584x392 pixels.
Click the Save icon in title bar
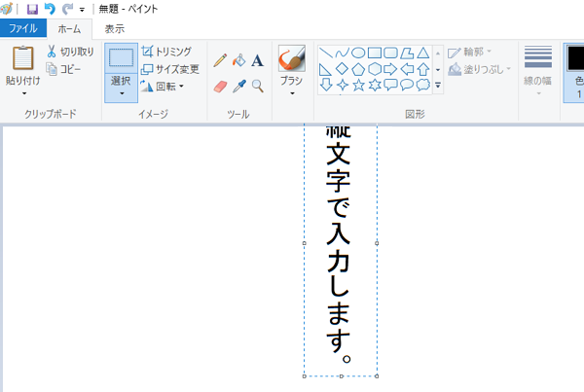coord(32,9)
